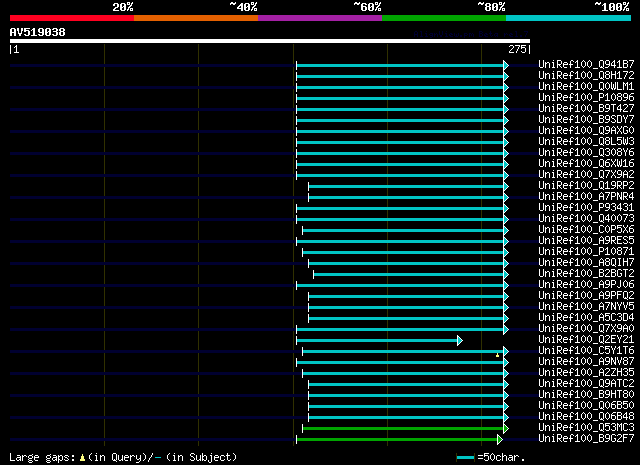
Task: Open the UniRef100_P10896 subject link
Action: click(x=586, y=98)
